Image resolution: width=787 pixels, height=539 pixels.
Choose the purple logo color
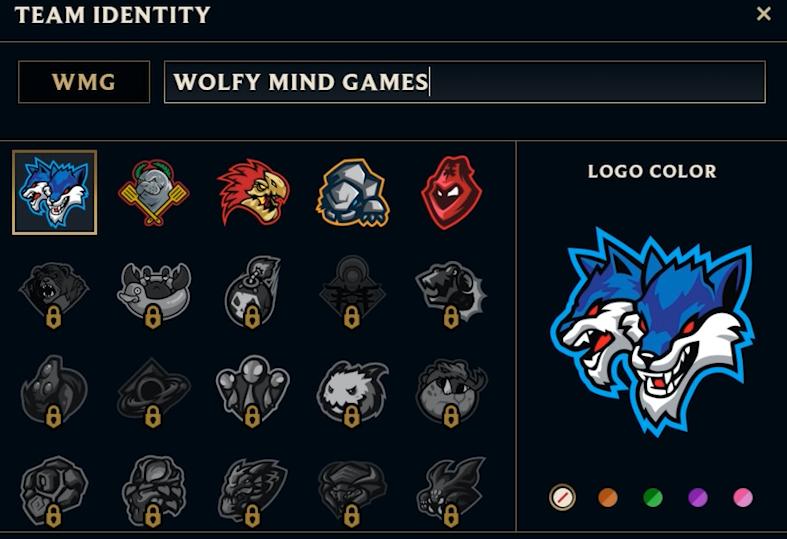point(698,497)
